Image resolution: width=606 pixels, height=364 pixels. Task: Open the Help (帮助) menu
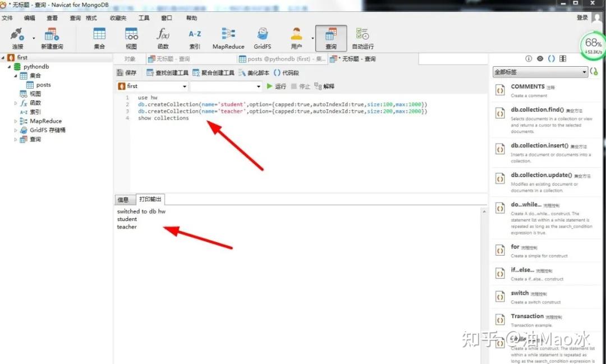click(191, 18)
